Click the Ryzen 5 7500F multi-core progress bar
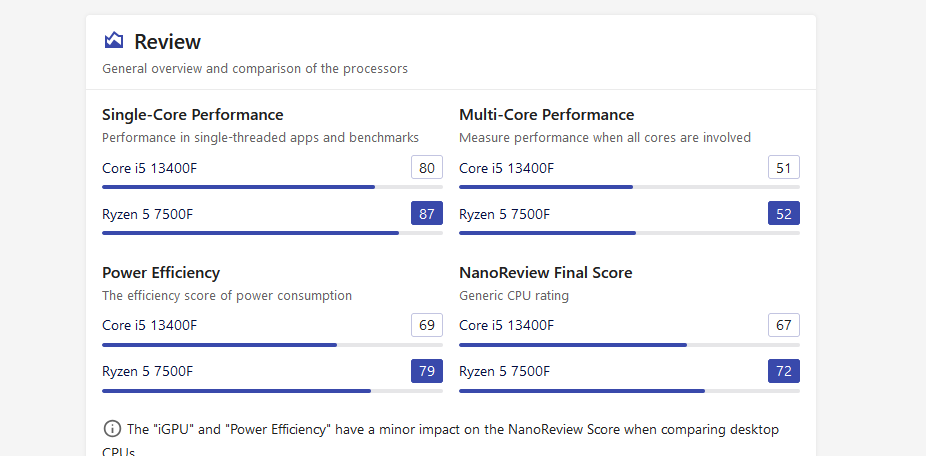Image resolution: width=926 pixels, height=456 pixels. [x=629, y=233]
